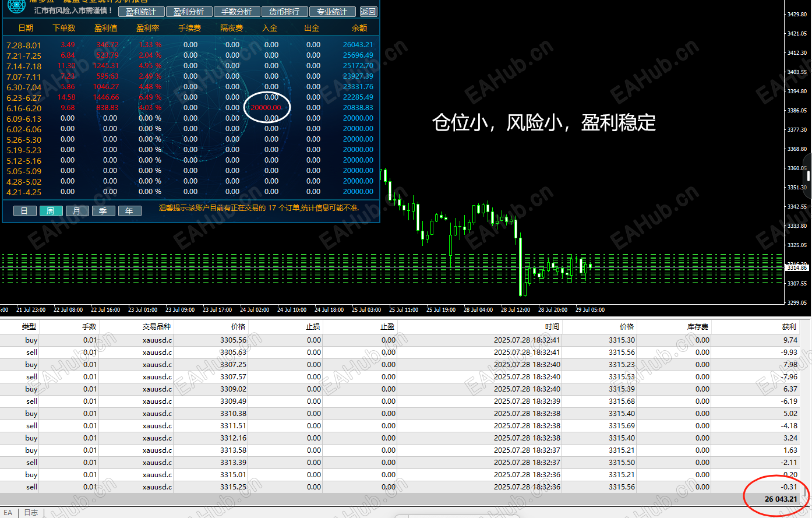This screenshot has height=518, width=812.
Task: Click the 温馨提示 open orders warning text
Action: pos(259,208)
